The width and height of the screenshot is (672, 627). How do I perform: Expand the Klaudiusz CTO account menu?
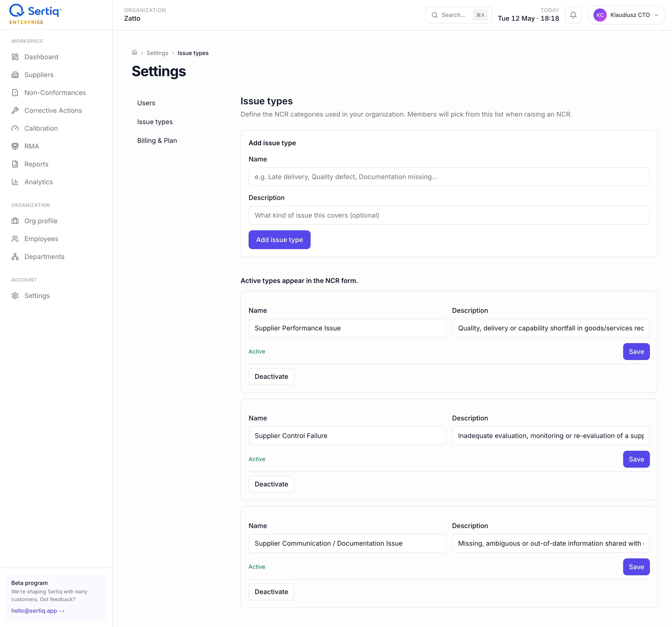[626, 15]
